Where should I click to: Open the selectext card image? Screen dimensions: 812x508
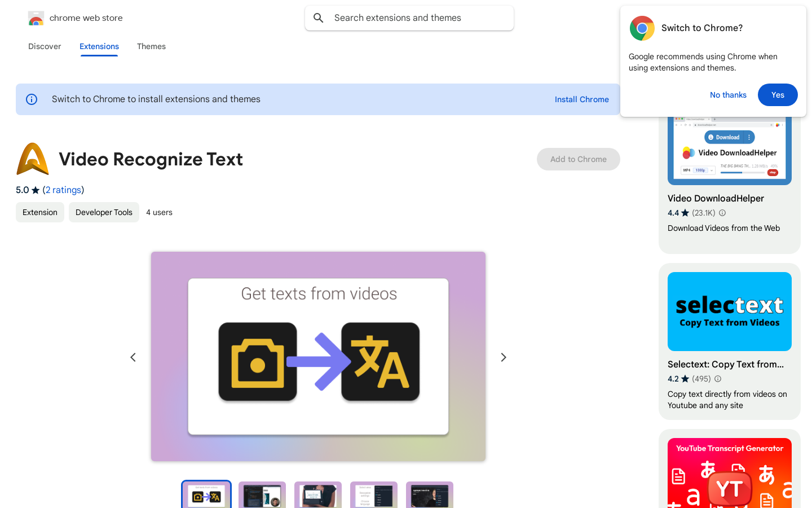pyautogui.click(x=730, y=312)
